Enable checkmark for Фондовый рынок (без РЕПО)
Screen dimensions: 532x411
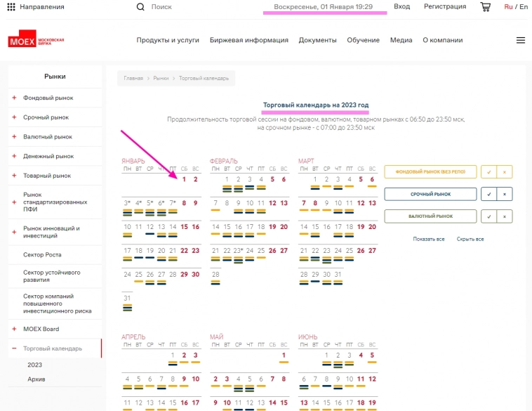[488, 172]
